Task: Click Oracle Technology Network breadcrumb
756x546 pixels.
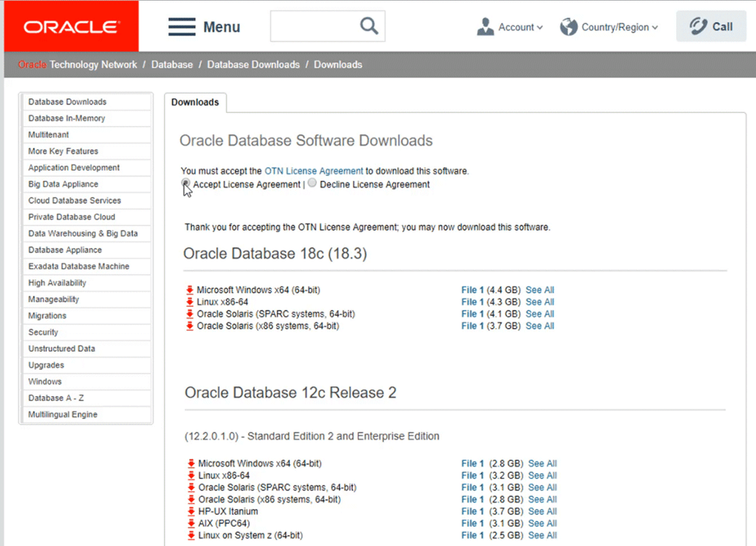Action: 78,64
